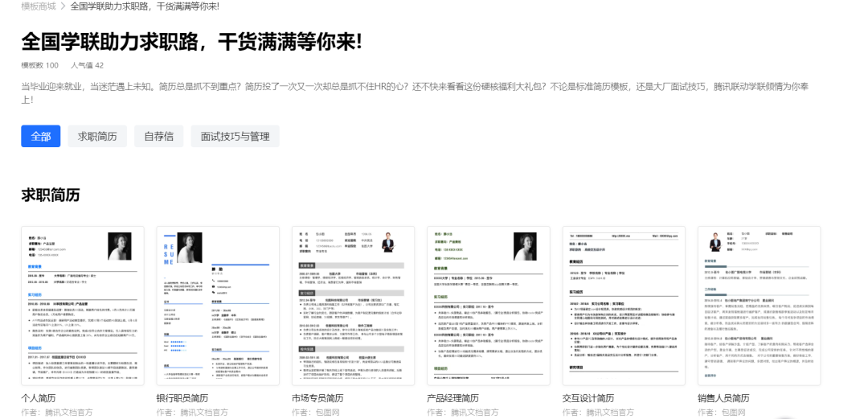Open the 面试技巧与管理 category tab
The width and height of the screenshot is (868, 419).
pyautogui.click(x=235, y=136)
